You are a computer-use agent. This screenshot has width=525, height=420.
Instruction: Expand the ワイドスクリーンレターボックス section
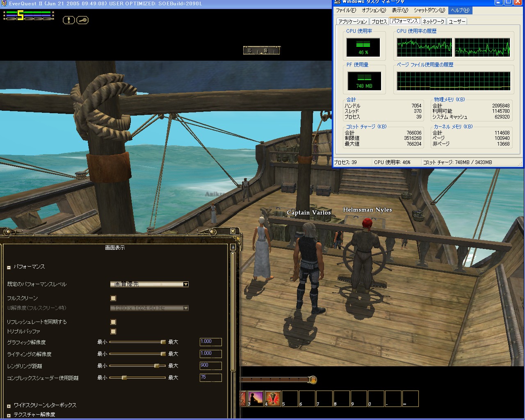(9, 406)
